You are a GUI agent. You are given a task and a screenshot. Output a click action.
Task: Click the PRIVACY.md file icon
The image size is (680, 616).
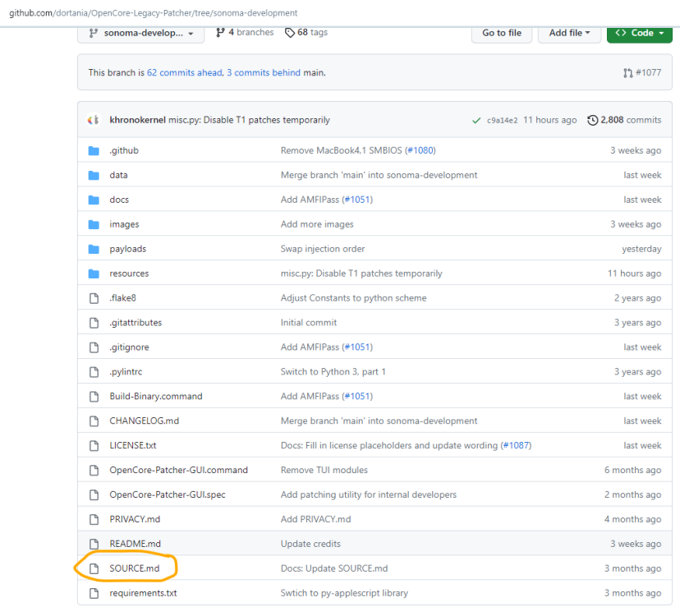tap(94, 519)
